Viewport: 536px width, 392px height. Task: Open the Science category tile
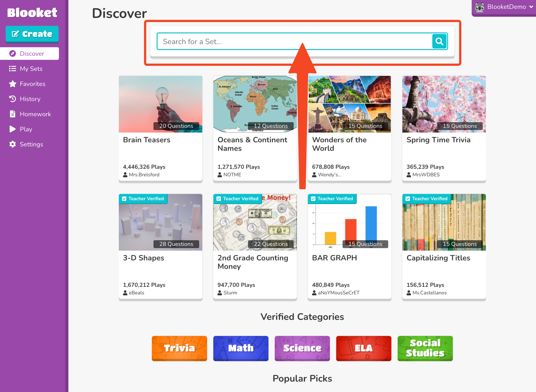click(302, 348)
